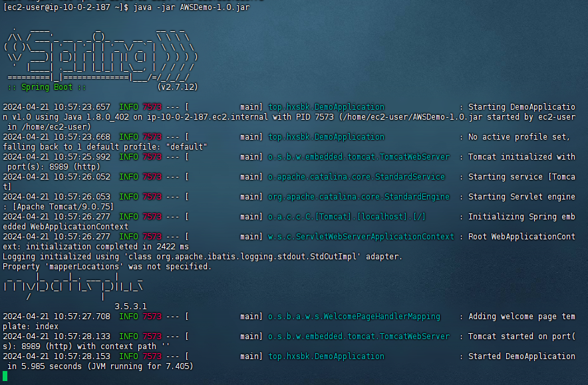Click the INFO label on the 10:57:26.052 line
Screen dimensions: 588x385
click(x=128, y=177)
